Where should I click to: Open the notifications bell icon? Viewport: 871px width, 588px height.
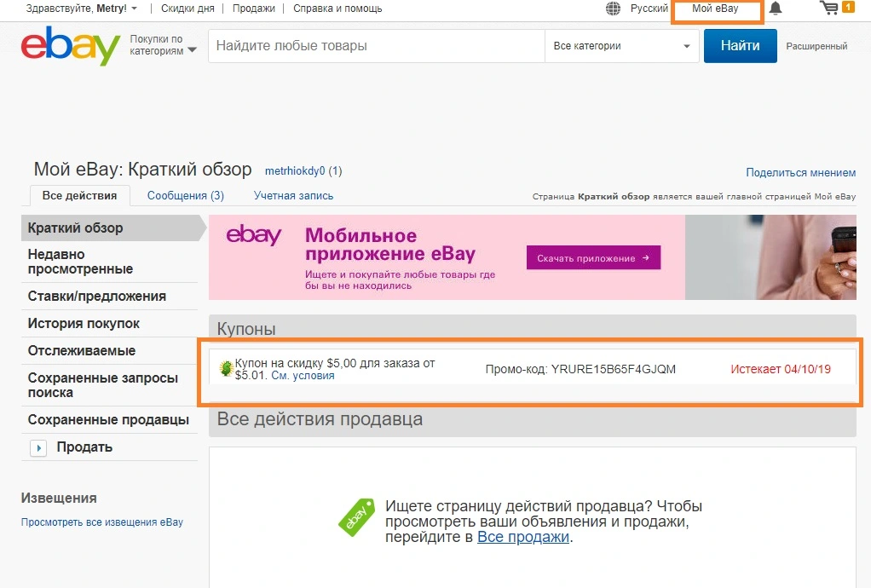[776, 9]
